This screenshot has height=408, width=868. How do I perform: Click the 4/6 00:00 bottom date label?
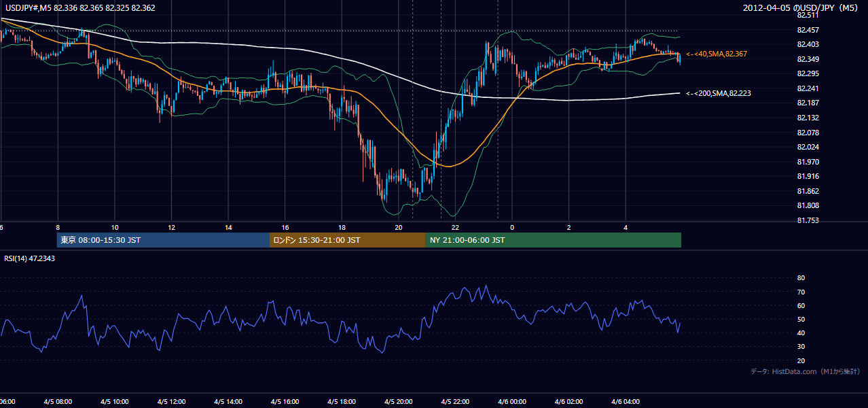click(x=512, y=402)
